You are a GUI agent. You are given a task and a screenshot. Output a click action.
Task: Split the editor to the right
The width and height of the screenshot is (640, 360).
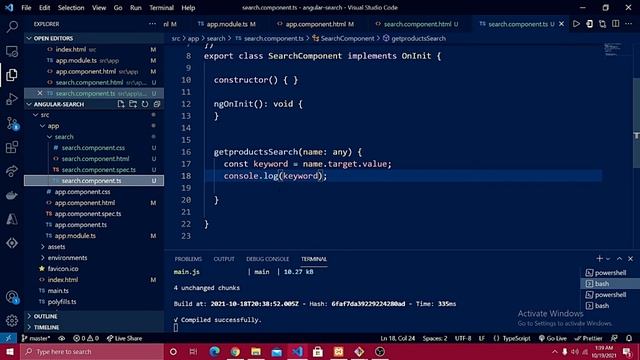pos(616,24)
